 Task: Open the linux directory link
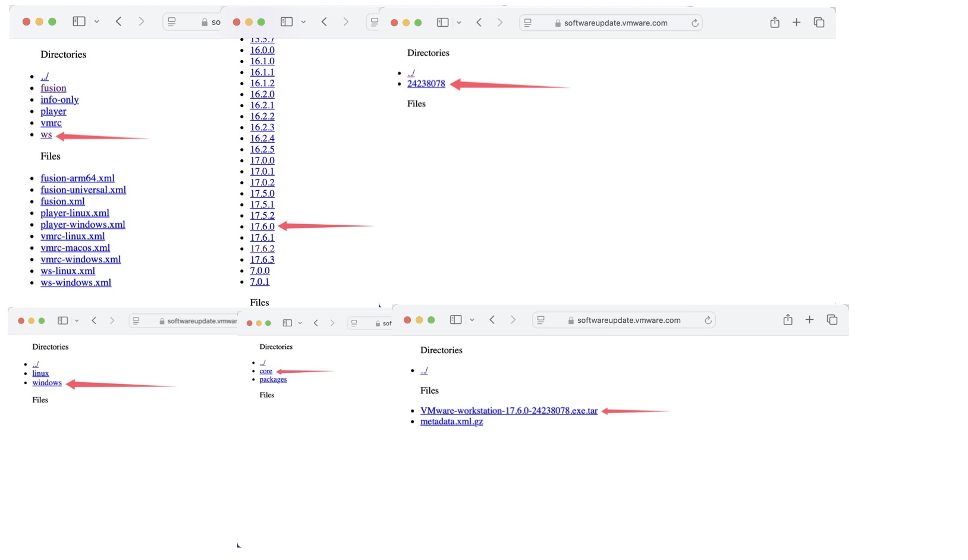click(x=40, y=373)
